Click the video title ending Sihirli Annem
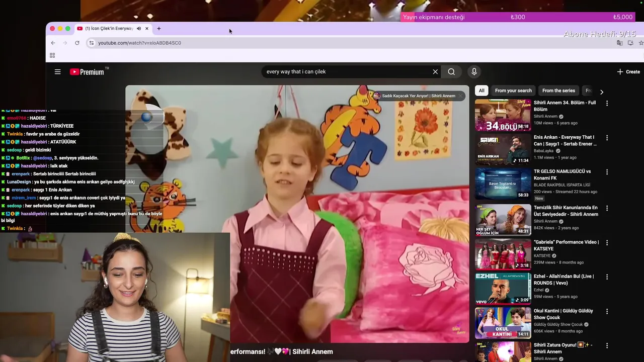Image resolution: width=644 pixels, height=362 pixels. 282,351
